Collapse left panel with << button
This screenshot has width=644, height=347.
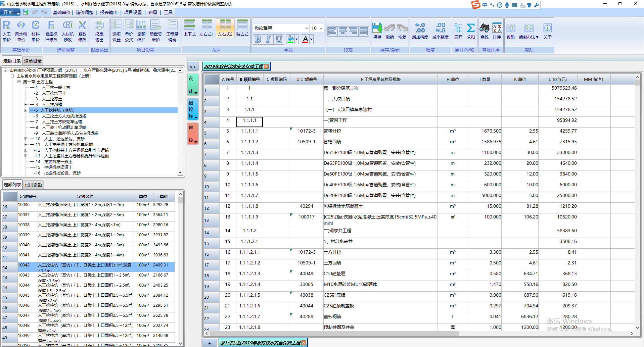pyautogui.click(x=193, y=67)
